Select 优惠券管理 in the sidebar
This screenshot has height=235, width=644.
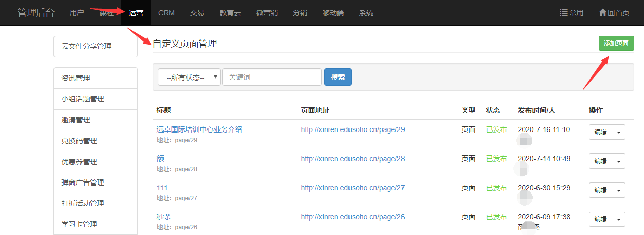79,162
